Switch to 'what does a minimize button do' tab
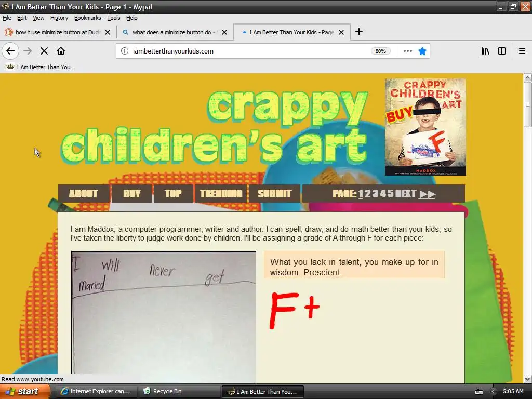 (x=175, y=32)
